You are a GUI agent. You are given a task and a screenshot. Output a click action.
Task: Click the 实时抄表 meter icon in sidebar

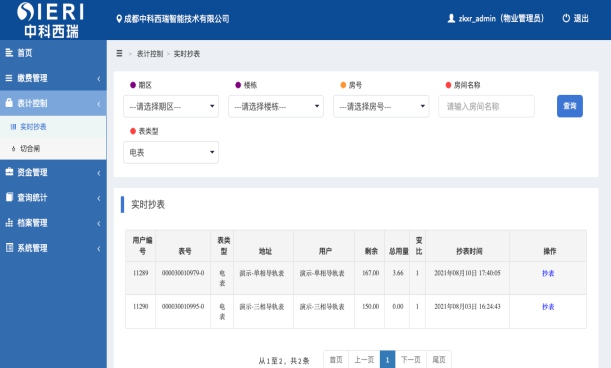point(13,127)
